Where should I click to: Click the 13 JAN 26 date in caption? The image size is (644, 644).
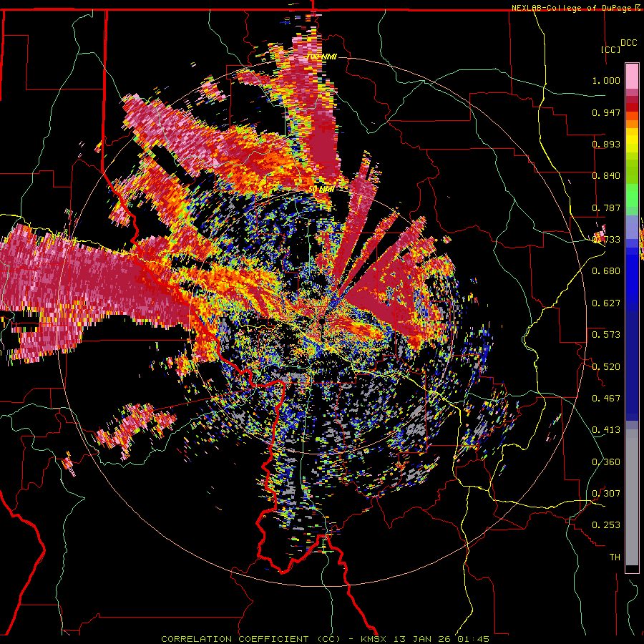pos(421,639)
